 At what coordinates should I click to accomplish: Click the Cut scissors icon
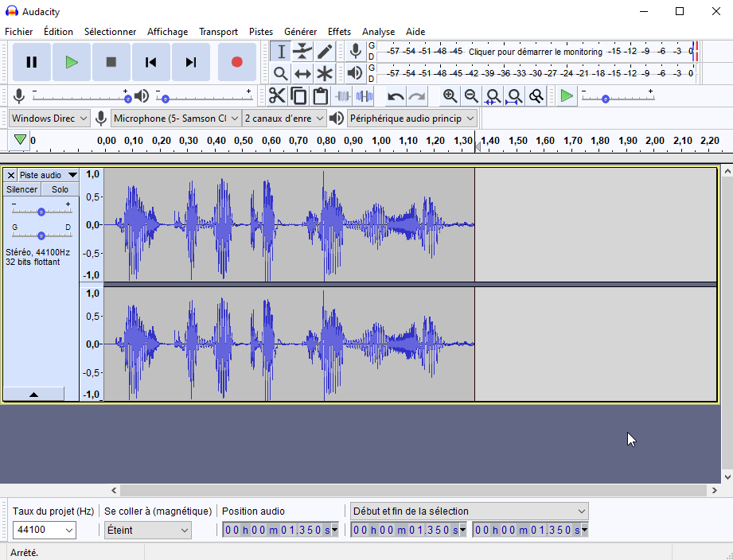click(x=277, y=96)
